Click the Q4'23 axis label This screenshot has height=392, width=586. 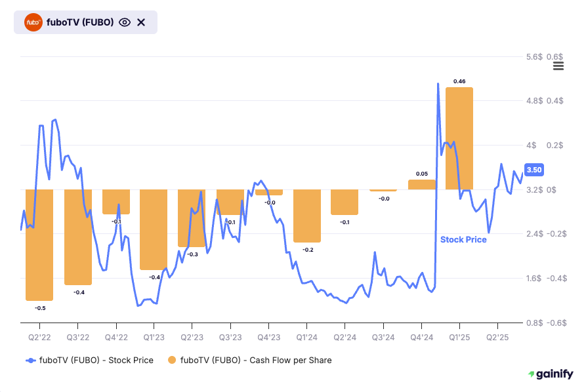tap(268, 338)
